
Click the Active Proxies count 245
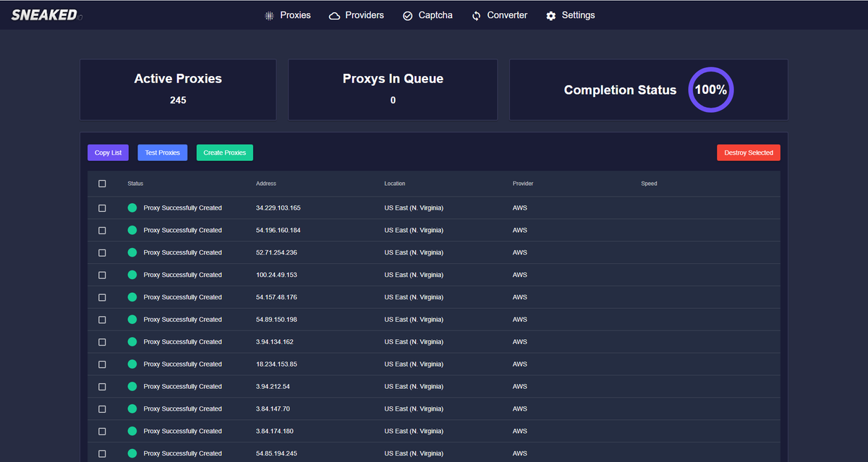click(x=178, y=100)
